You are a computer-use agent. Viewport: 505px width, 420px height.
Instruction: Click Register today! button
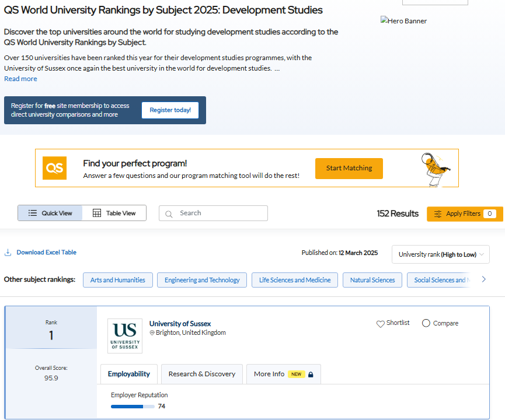pos(170,110)
